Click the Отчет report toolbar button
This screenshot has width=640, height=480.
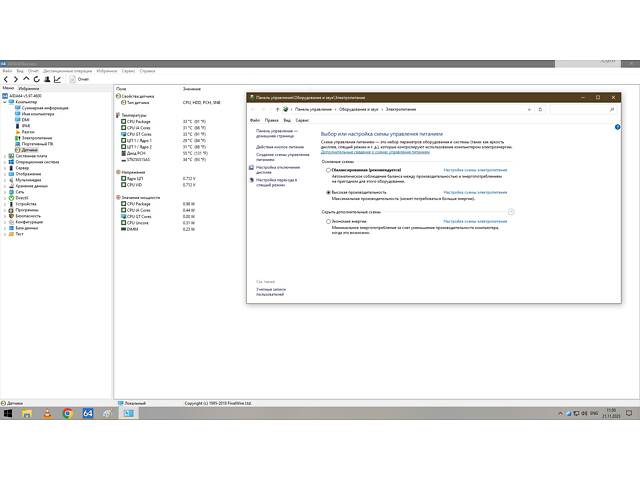tap(79, 79)
